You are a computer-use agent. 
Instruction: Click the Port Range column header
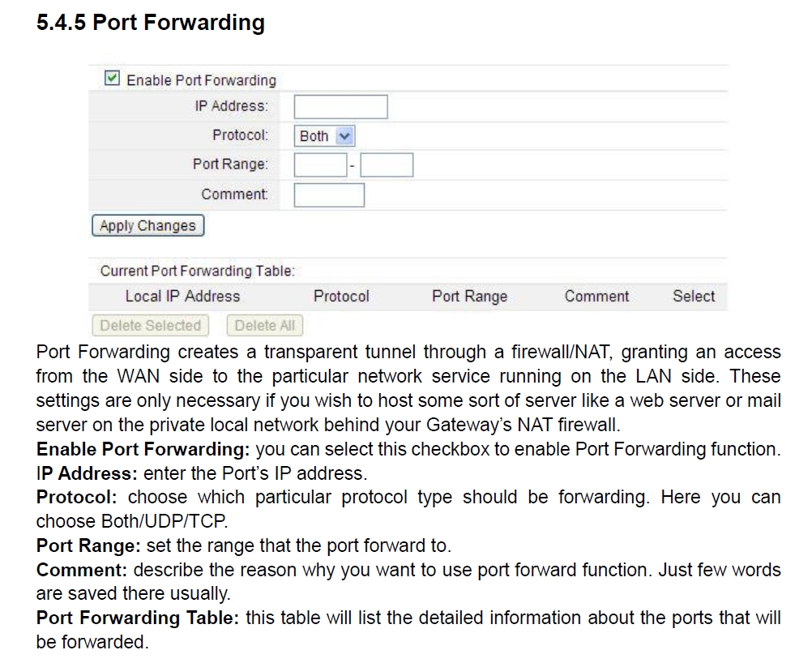[x=470, y=297]
